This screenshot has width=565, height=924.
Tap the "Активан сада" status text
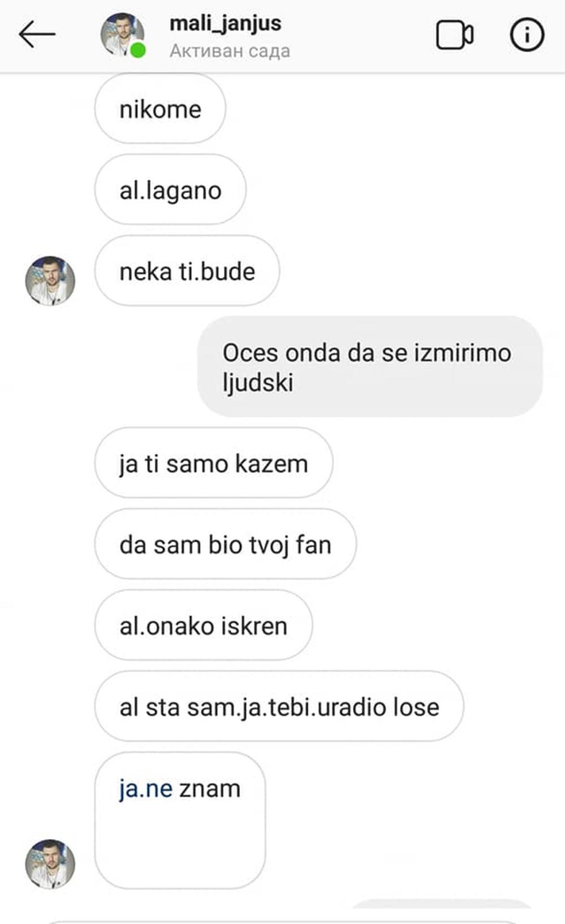click(230, 51)
